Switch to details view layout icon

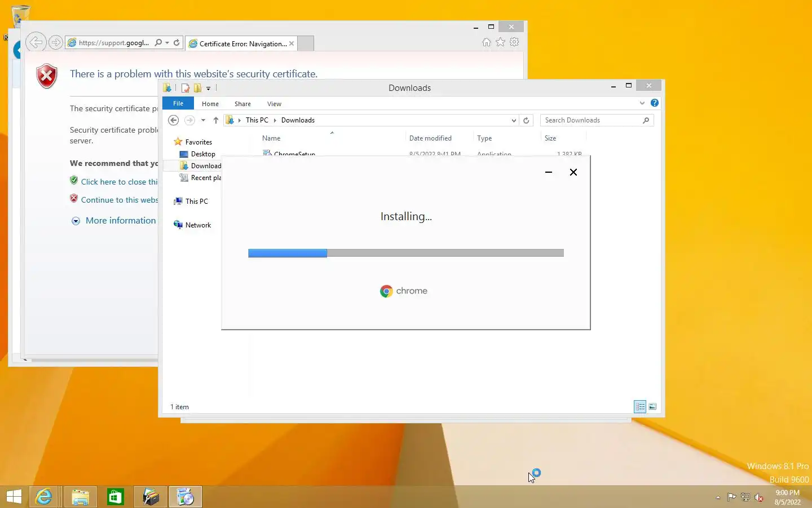coord(640,406)
